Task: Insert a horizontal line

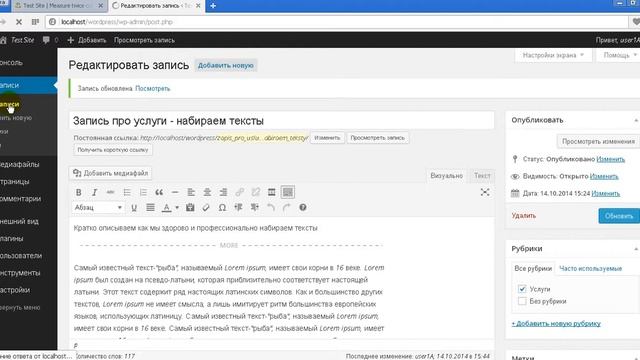Action: [175, 192]
